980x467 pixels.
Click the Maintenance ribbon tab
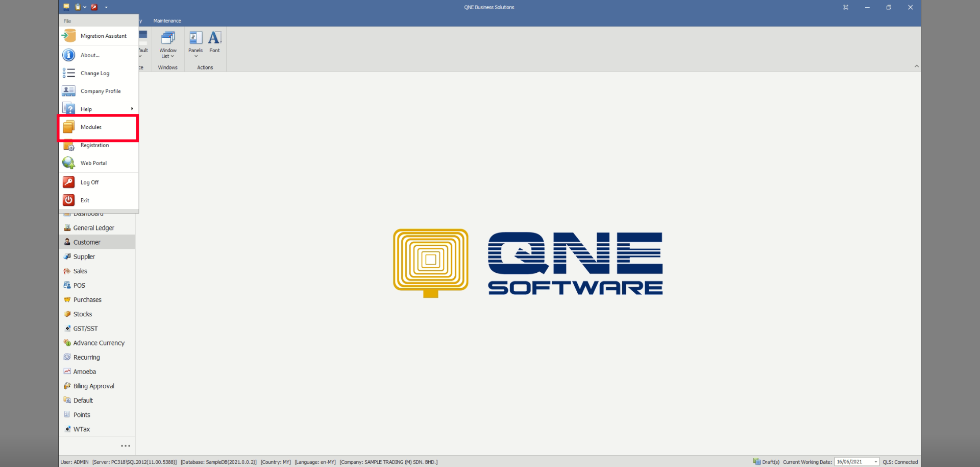(167, 21)
